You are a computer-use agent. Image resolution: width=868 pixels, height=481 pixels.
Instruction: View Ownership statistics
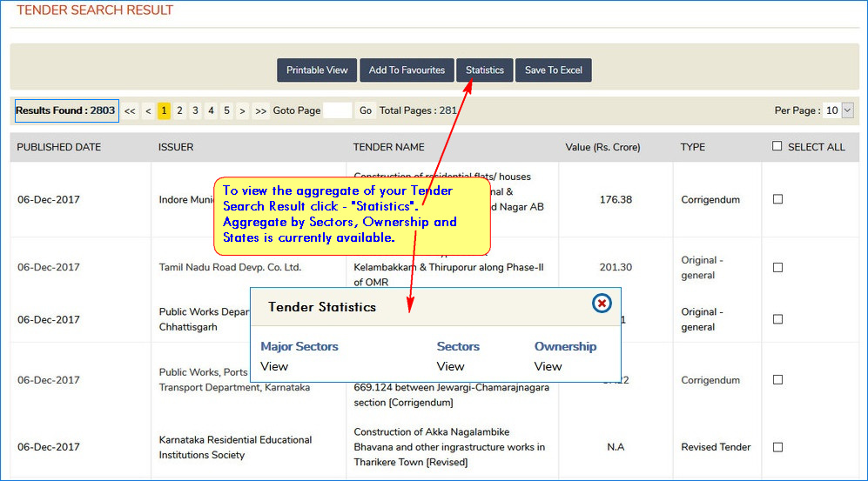pos(548,366)
